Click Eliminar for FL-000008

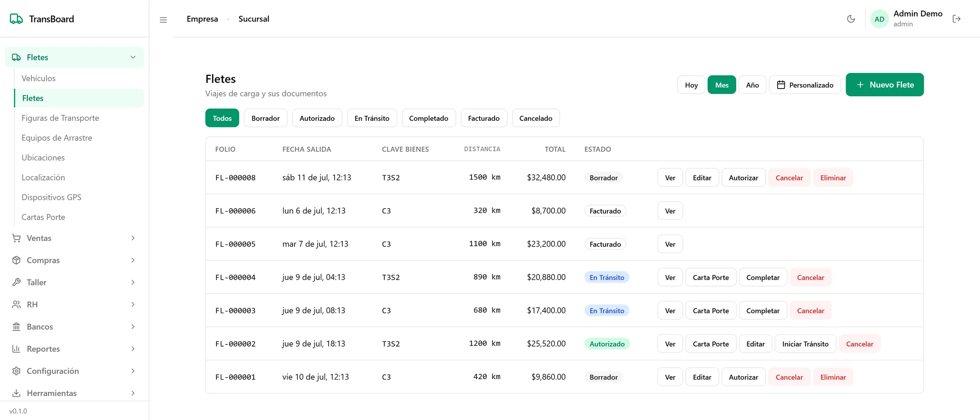[833, 178]
